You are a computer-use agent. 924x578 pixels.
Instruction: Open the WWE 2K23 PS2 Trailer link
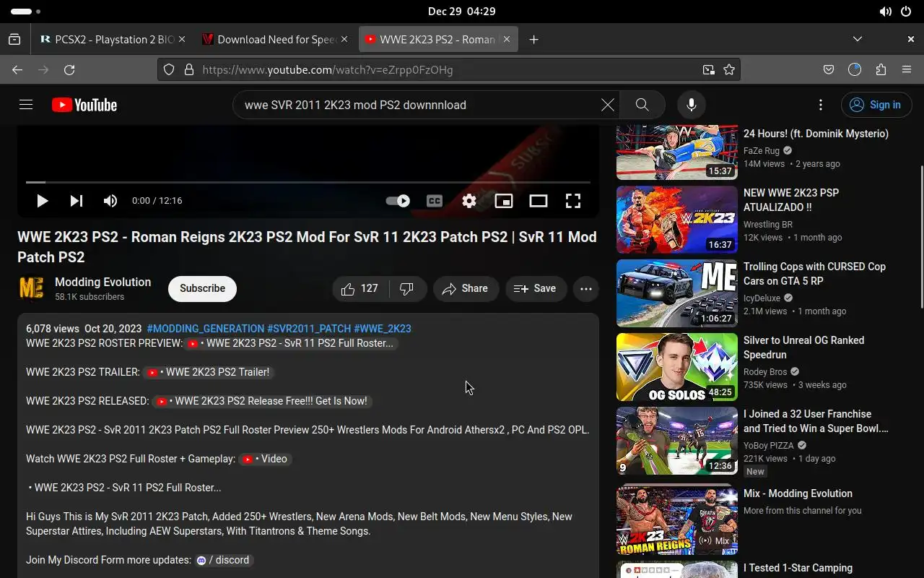(208, 372)
